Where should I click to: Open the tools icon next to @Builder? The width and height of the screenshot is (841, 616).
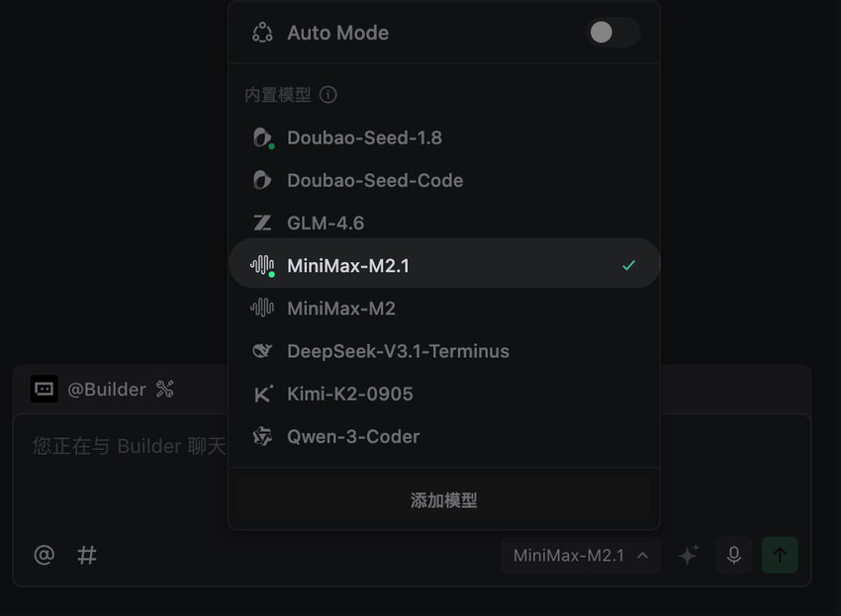[165, 390]
